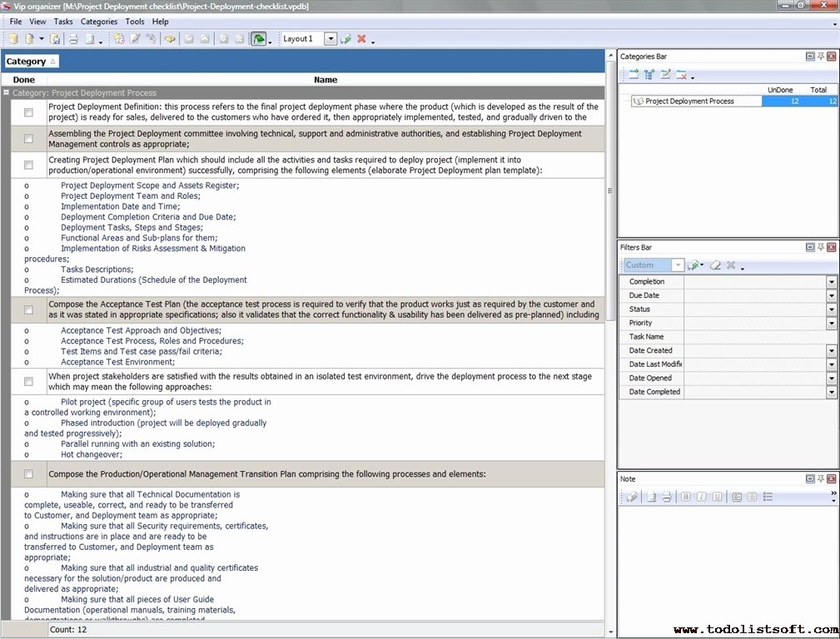Click the Category grouping header button
Screen dimensions: 840x639
tap(31, 62)
